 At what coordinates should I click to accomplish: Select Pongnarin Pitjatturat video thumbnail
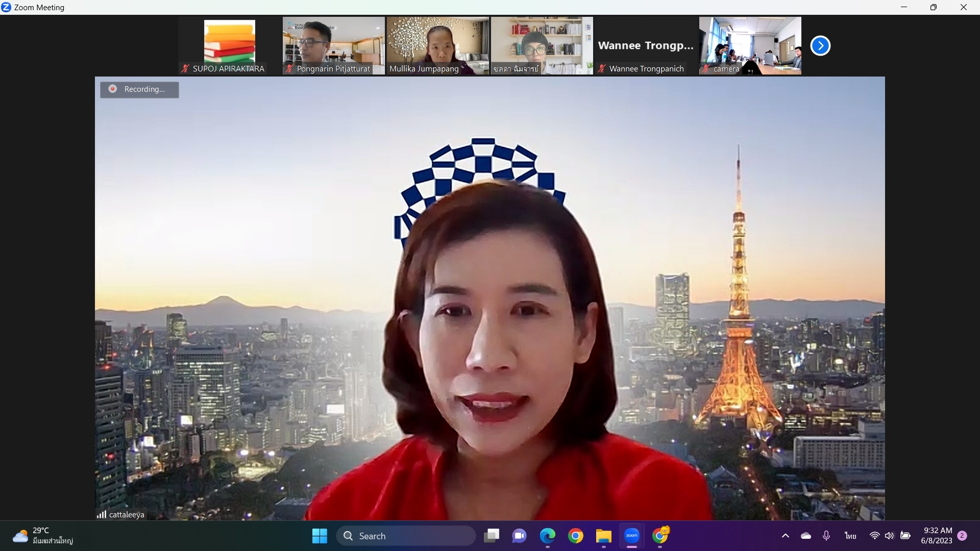click(333, 46)
